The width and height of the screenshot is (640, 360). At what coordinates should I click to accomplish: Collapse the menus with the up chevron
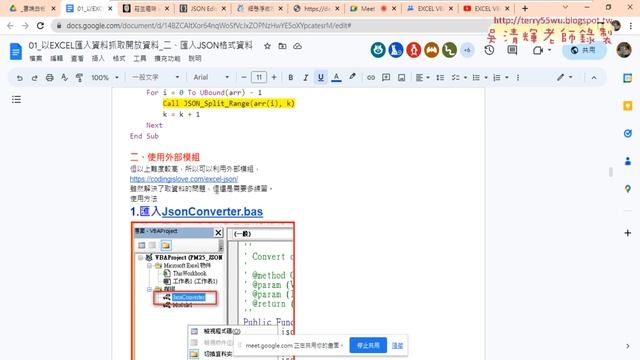pyautogui.click(x=594, y=78)
